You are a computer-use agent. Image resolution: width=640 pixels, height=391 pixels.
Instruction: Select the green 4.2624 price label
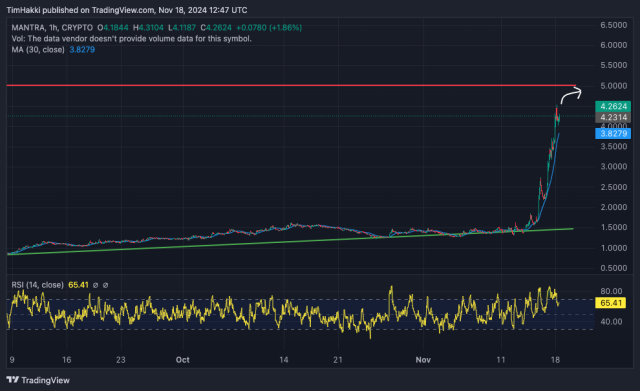(x=613, y=107)
